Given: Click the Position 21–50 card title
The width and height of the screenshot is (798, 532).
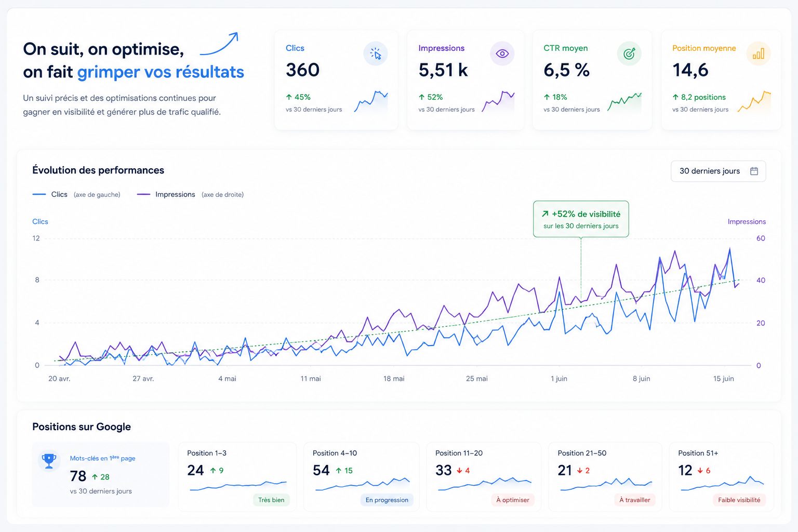Looking at the screenshot, I should point(582,453).
